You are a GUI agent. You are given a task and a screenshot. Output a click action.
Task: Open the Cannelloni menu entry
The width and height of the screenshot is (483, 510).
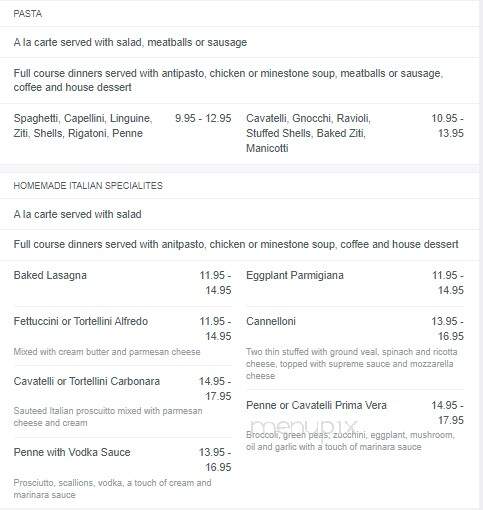click(271, 321)
